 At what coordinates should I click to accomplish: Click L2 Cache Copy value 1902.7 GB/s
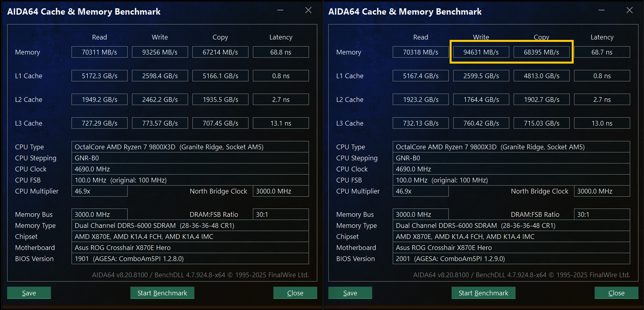coord(542,100)
